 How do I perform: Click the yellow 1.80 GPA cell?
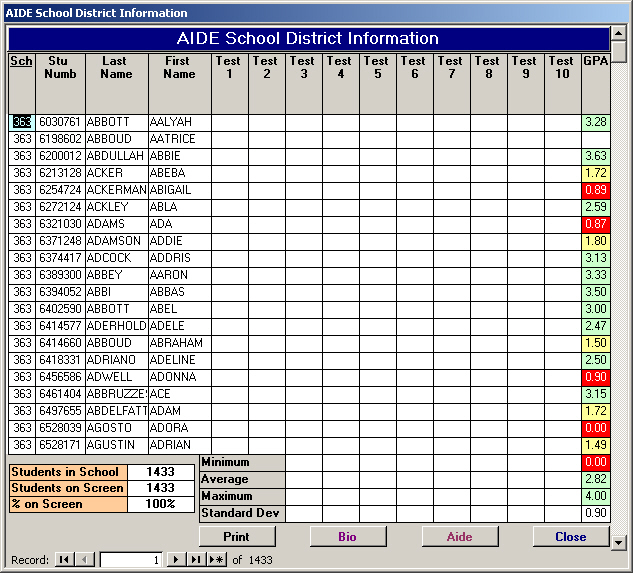point(595,241)
